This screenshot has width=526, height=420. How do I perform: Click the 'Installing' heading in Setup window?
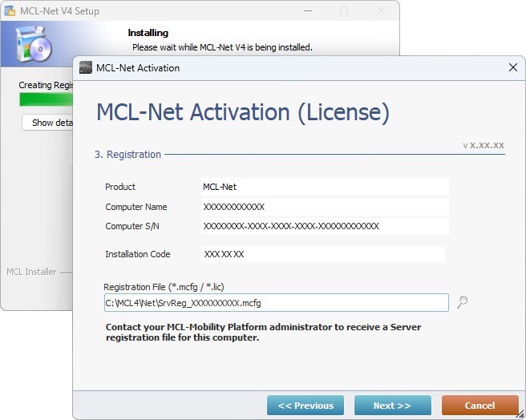[148, 33]
